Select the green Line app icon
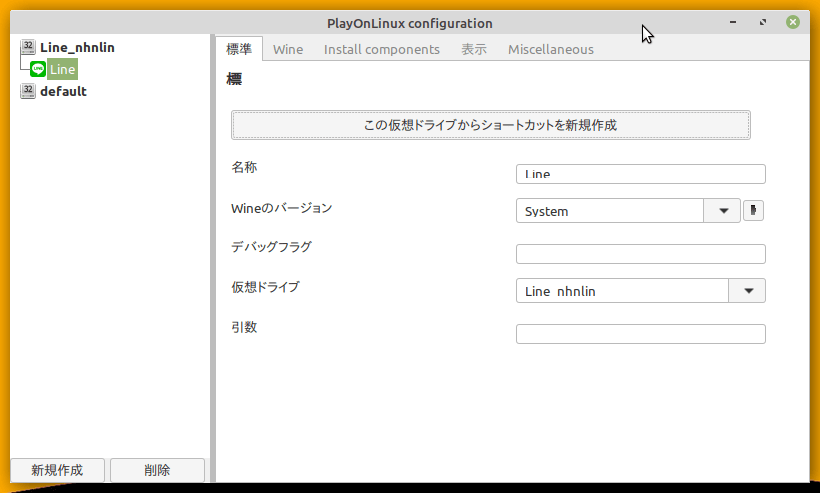820x493 pixels. pyautogui.click(x=38, y=69)
